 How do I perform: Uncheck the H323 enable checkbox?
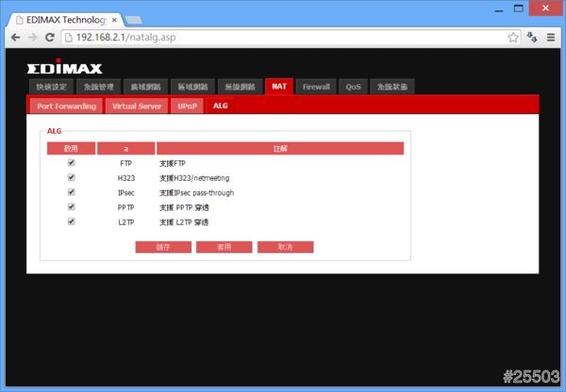pos(71,177)
